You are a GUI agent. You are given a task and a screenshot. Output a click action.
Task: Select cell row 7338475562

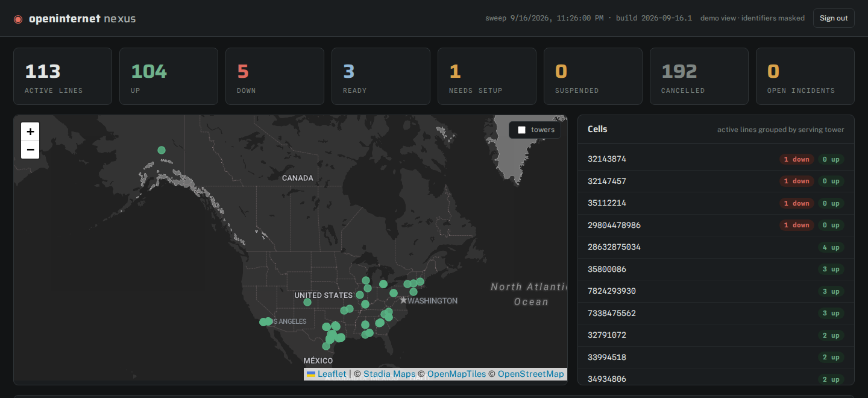tap(716, 313)
